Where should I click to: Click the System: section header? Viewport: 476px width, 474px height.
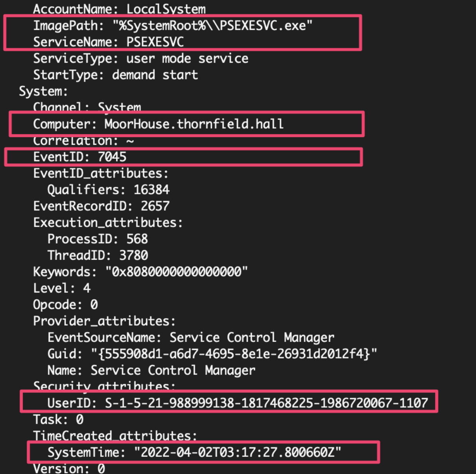[43, 91]
